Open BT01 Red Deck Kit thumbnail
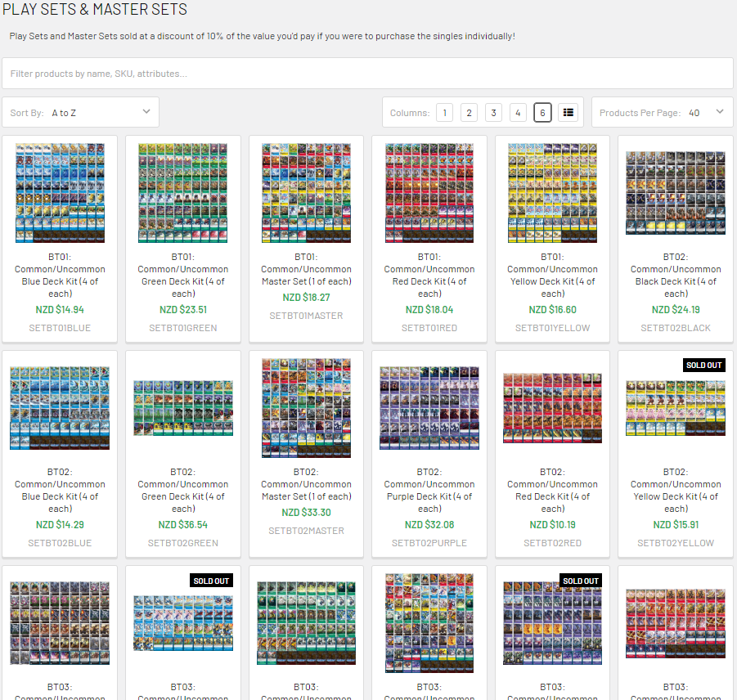The image size is (737, 700). (429, 193)
